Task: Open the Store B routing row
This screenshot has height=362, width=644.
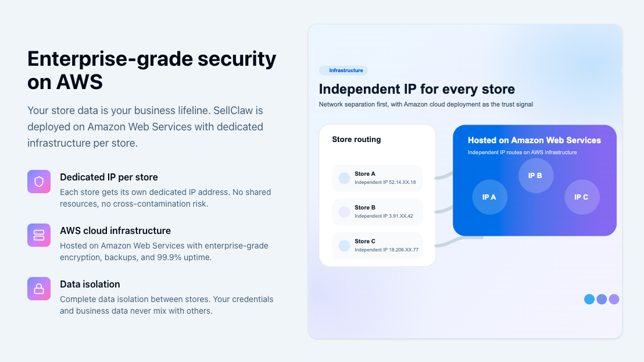Action: pos(377,212)
